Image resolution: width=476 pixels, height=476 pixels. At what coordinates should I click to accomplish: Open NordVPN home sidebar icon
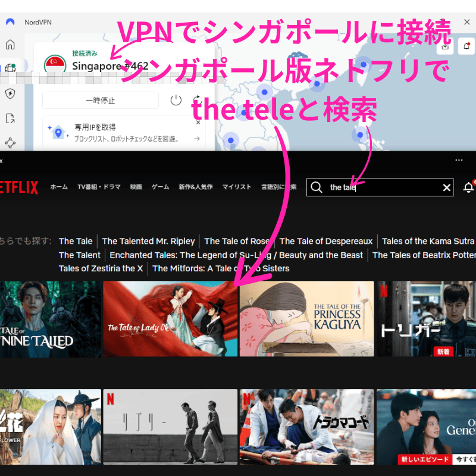point(10,45)
